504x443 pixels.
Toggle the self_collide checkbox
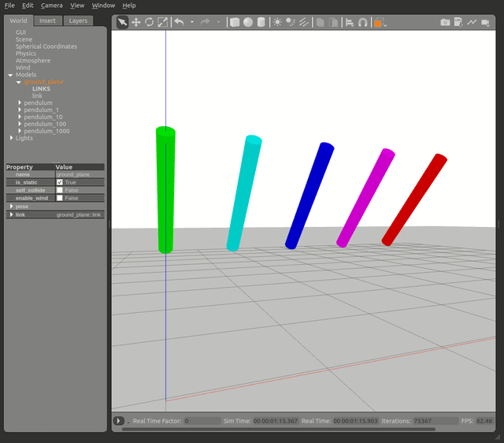[60, 190]
